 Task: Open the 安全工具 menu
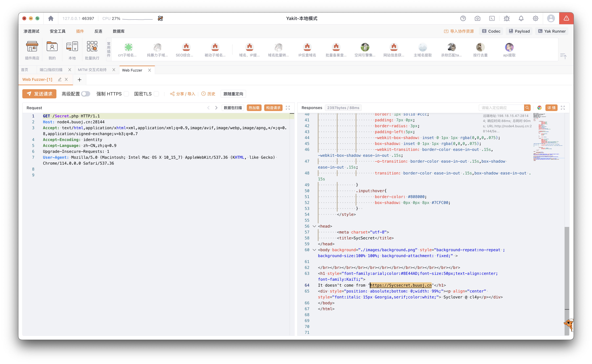pos(58,31)
